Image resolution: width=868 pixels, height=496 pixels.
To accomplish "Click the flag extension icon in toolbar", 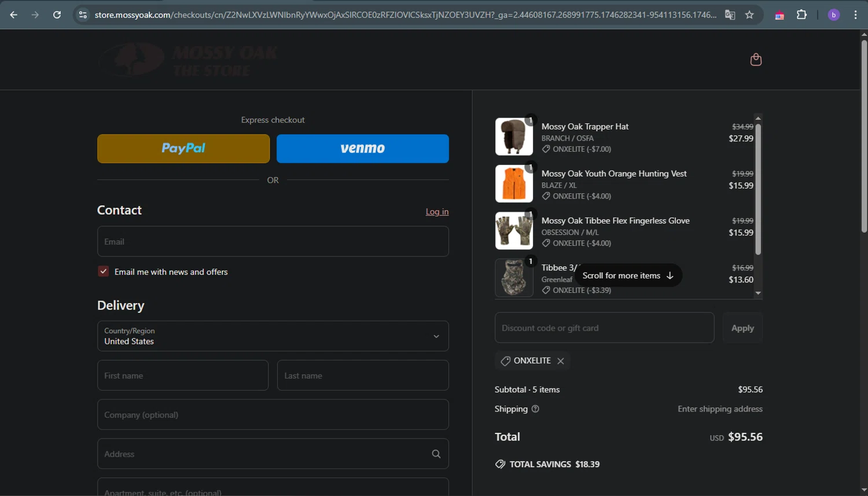I will pos(779,15).
